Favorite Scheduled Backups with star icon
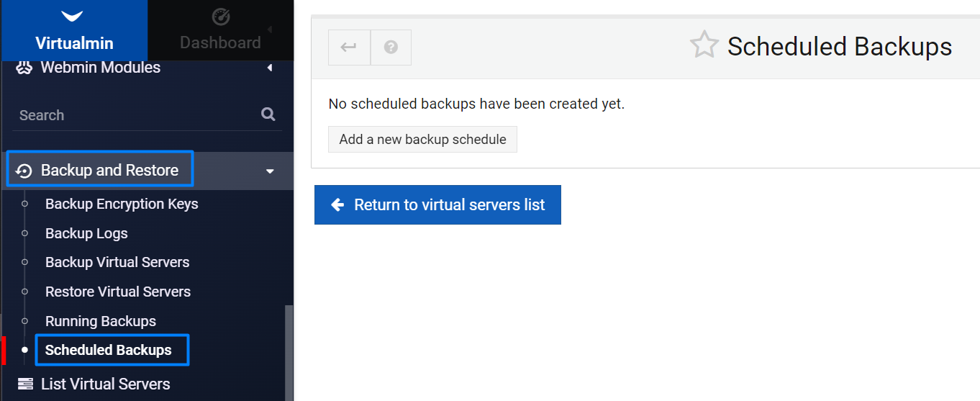Viewport: 980px width, 401px height. pyautogui.click(x=704, y=45)
